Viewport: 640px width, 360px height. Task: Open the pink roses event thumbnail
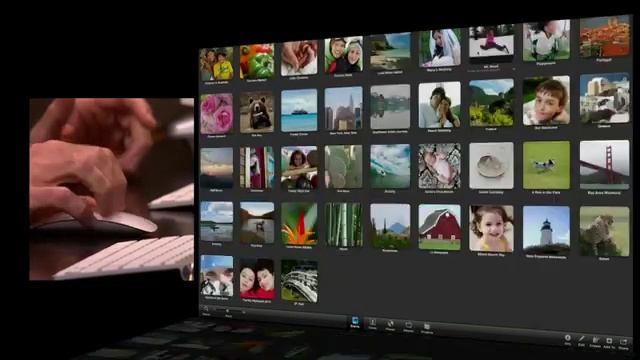[x=217, y=113]
